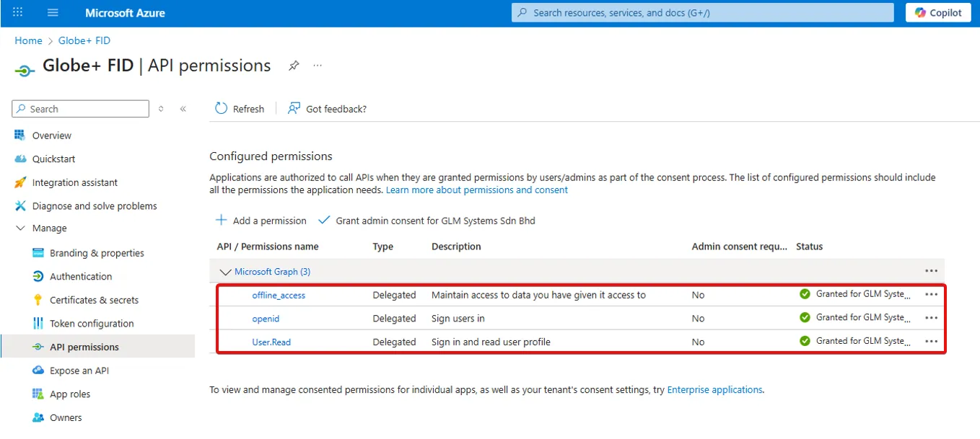Viewport: 980px width, 439px height.
Task: Collapse the sidebar with double chevron
Action: (183, 109)
